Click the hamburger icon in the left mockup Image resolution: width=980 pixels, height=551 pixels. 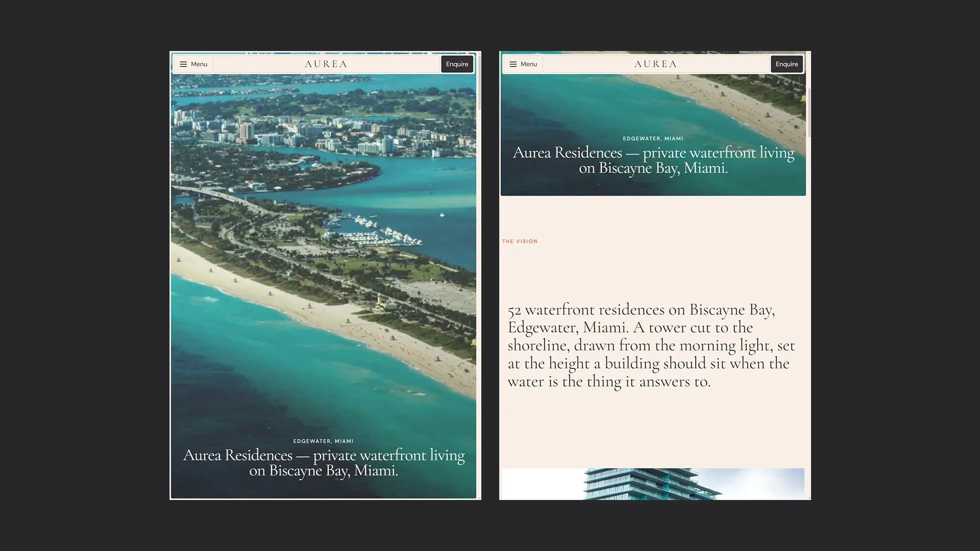tap(183, 64)
